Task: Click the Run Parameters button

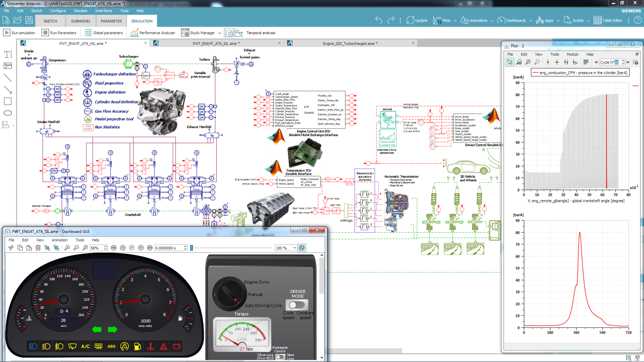Action: coord(59,33)
